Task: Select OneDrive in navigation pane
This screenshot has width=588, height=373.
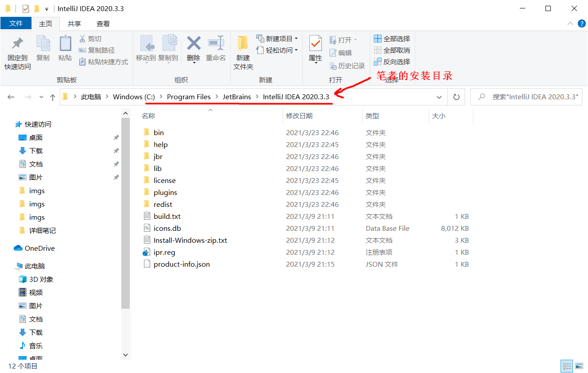Action: click(x=35, y=249)
